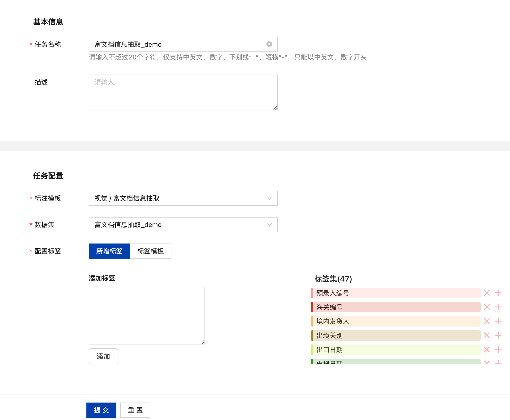
Task: Click the 任务名称 input field
Action: 183,44
